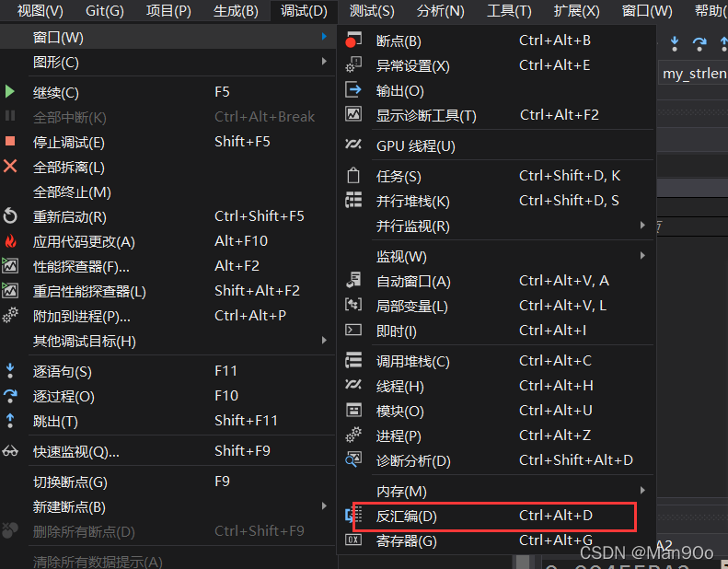This screenshot has height=569, width=728.
Task: Click the Apply Code Changes flame icon
Action: [10, 240]
